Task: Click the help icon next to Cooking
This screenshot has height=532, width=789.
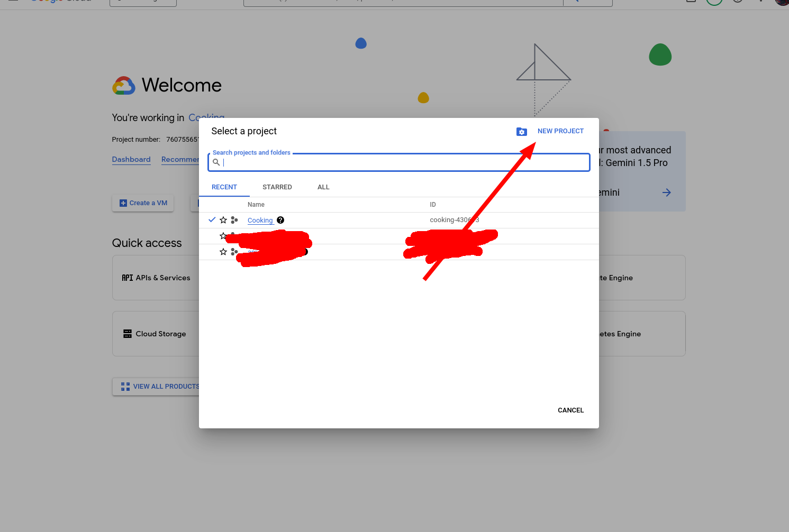Action: click(280, 220)
